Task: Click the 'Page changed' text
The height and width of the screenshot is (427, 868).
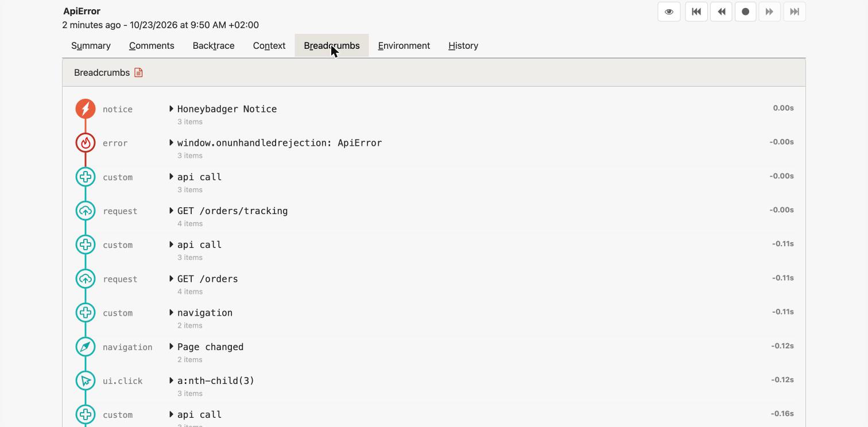Action: [x=210, y=347]
